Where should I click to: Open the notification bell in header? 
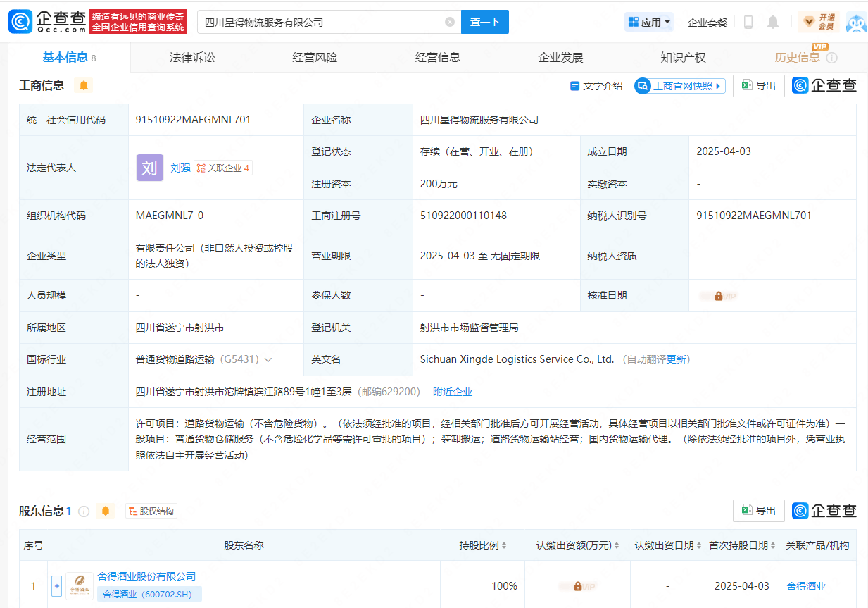tap(773, 22)
